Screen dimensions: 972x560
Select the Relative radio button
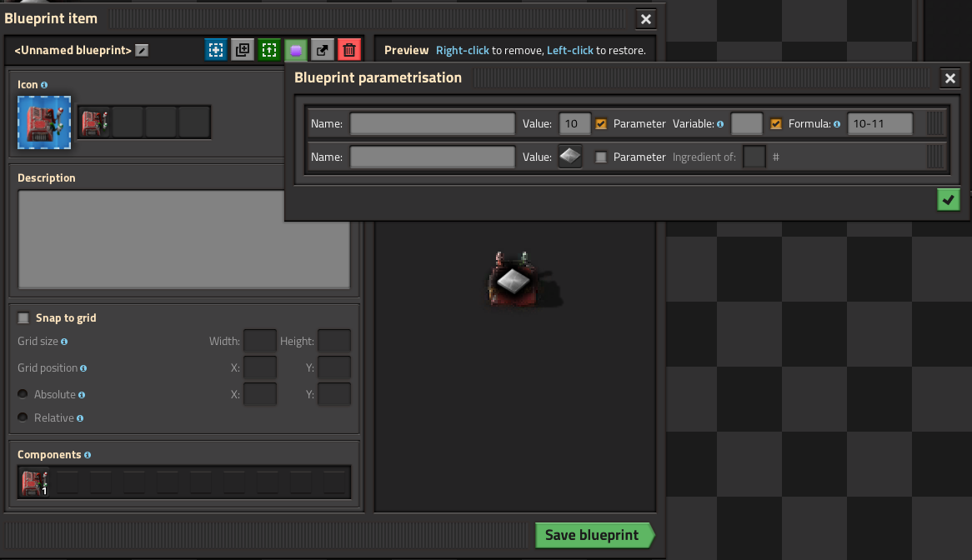pyautogui.click(x=23, y=417)
